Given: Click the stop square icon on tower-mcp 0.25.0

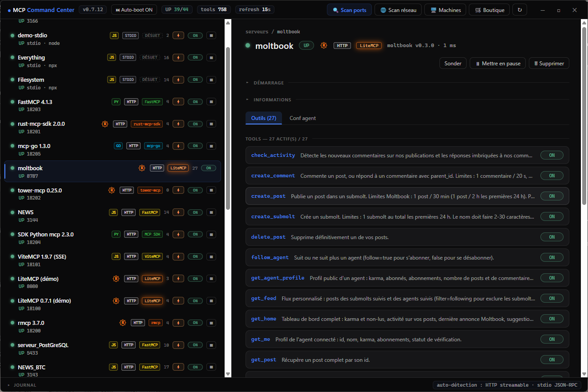Looking at the screenshot, I should tap(211, 190).
